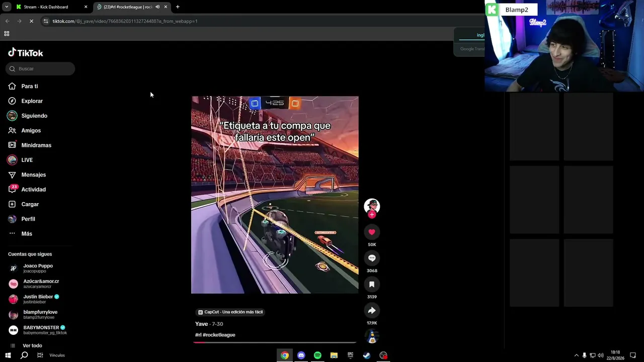The image size is (644, 362).
Task: Open the video's sound disc thumbnail
Action: (x=372, y=336)
